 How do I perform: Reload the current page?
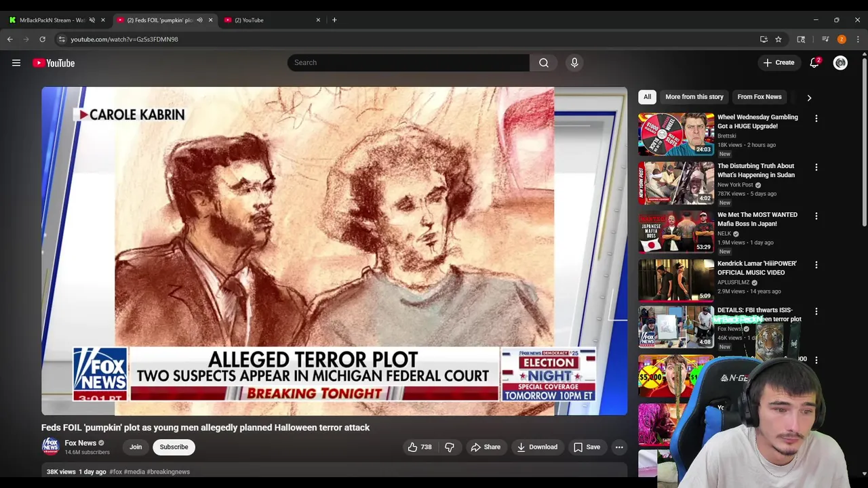(42, 39)
